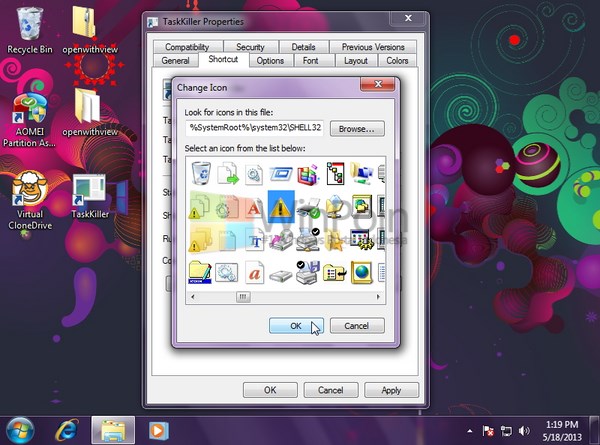Click the TaskKiller desktop shortcut
The image size is (600, 445).
[x=90, y=197]
